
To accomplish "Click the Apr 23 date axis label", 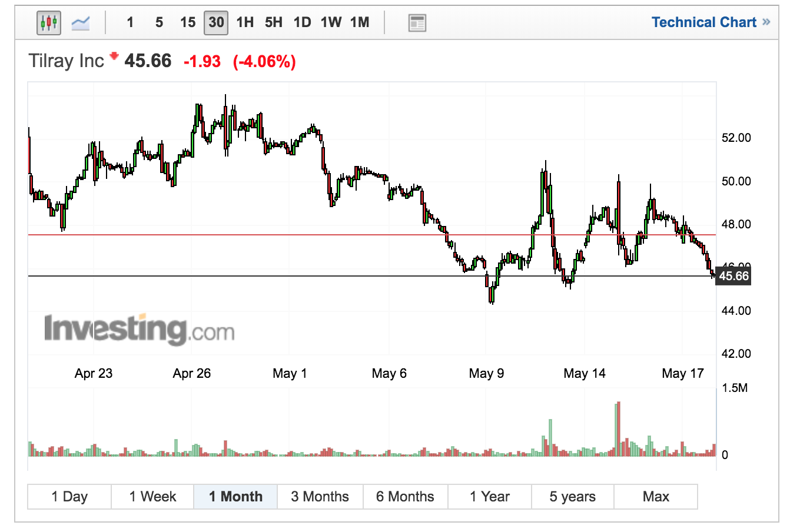I will coord(94,373).
